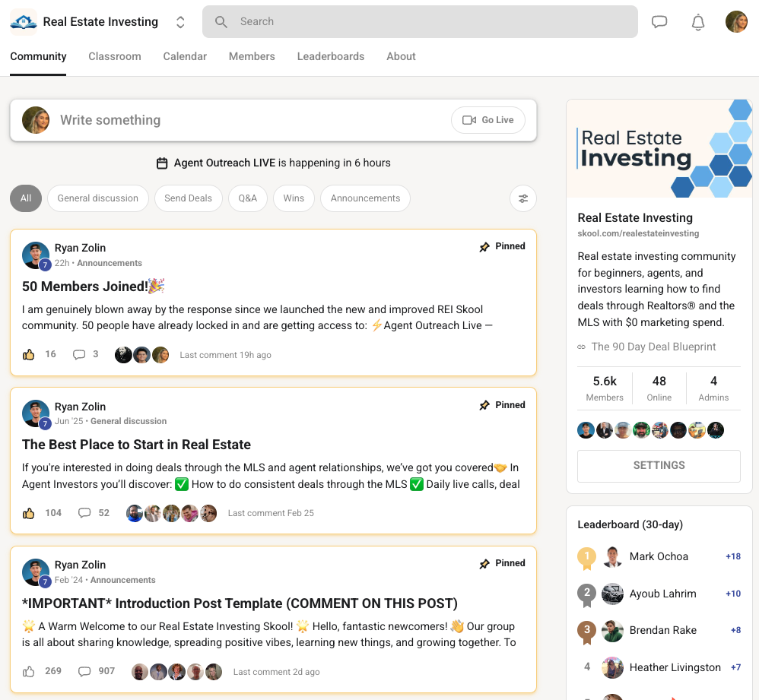Image resolution: width=759 pixels, height=700 pixels.
Task: Filter posts by Wins
Action: click(294, 198)
